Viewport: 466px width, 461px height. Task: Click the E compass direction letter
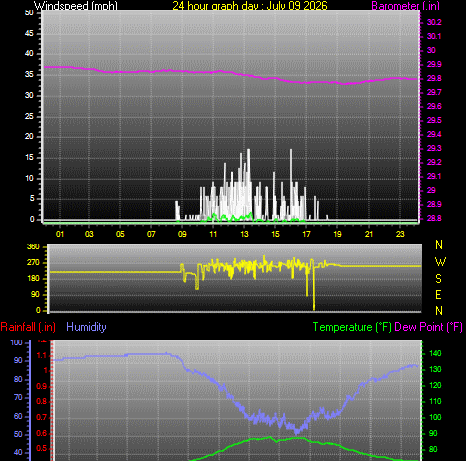(x=439, y=295)
